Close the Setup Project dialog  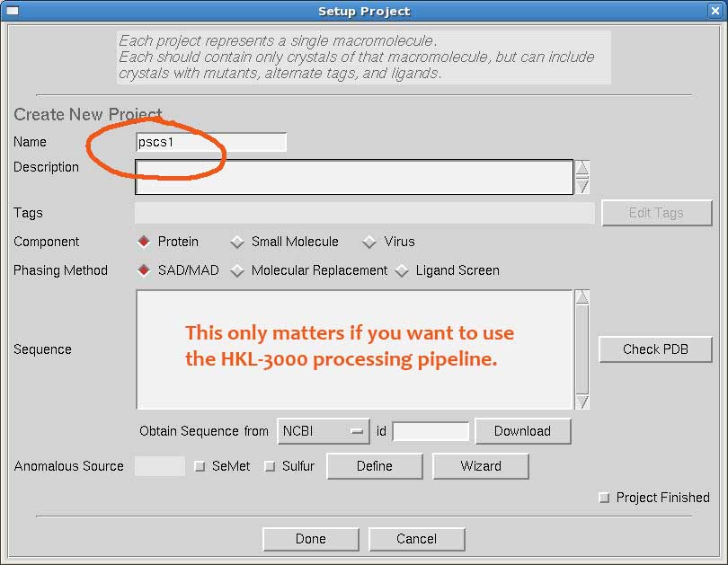tap(715, 11)
